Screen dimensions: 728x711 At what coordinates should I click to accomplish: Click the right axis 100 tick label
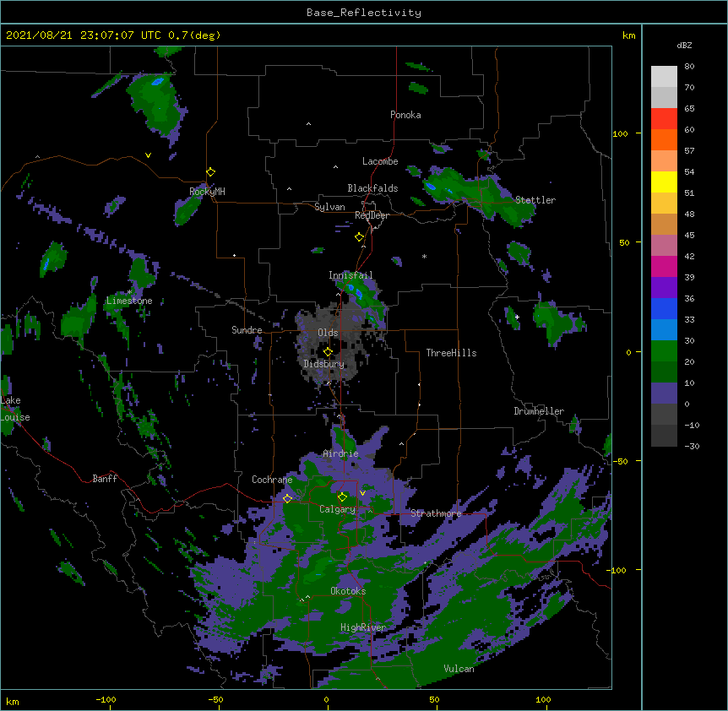coord(620,133)
